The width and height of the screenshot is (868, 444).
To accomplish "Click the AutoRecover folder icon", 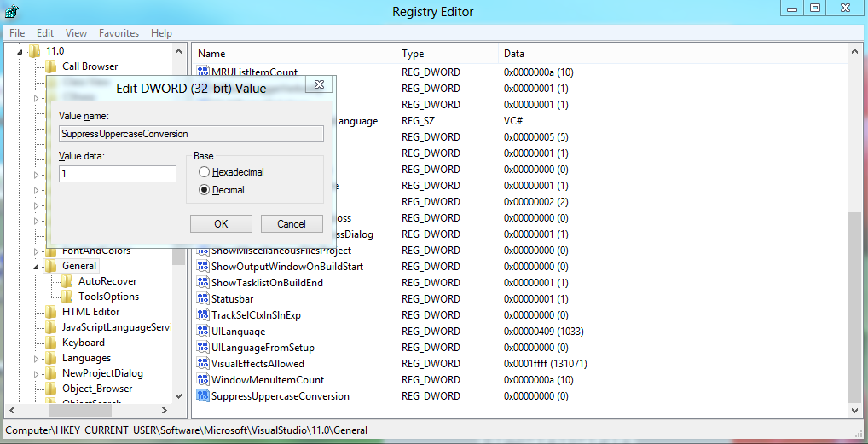I will pos(67,281).
